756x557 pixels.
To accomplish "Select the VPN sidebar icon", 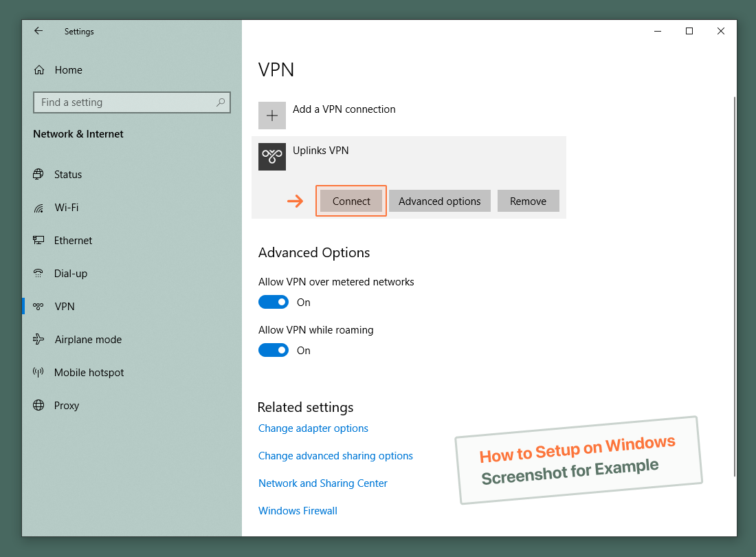I will [x=38, y=306].
